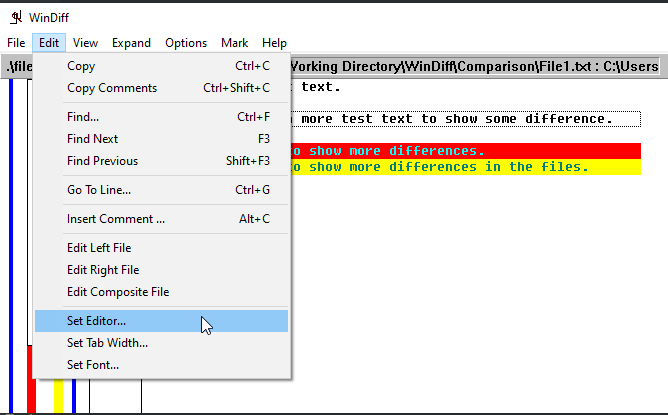Open the File menu
The image size is (668, 415).
16,43
